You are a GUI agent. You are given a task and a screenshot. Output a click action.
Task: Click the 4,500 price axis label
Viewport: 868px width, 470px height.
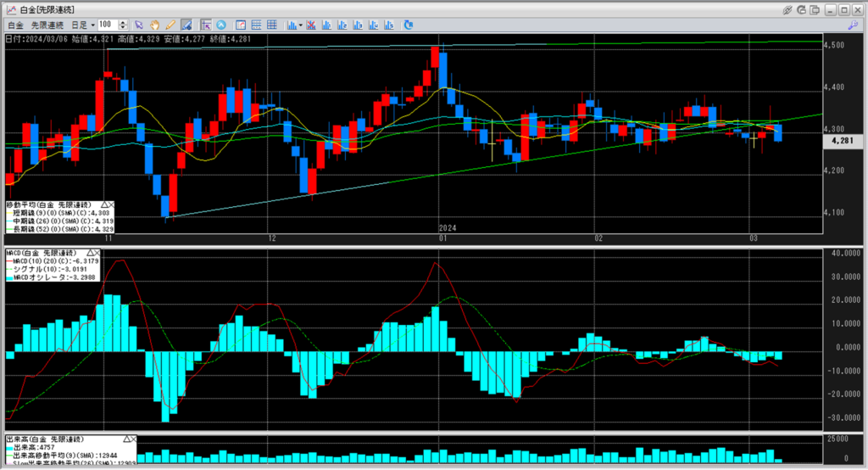(x=834, y=45)
